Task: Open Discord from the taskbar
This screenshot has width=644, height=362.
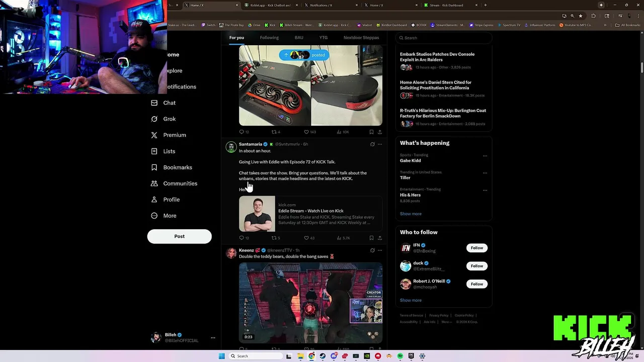Action: click(x=334, y=356)
